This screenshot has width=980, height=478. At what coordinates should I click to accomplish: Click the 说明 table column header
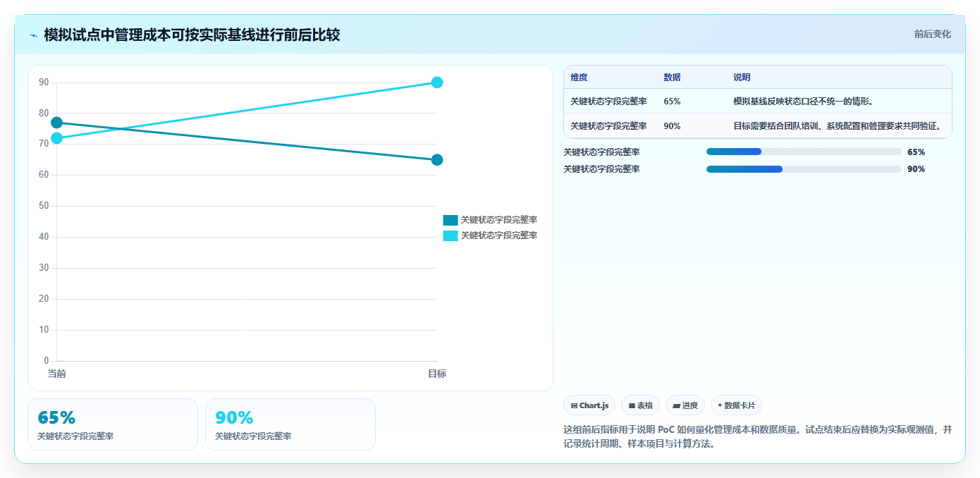[742, 78]
